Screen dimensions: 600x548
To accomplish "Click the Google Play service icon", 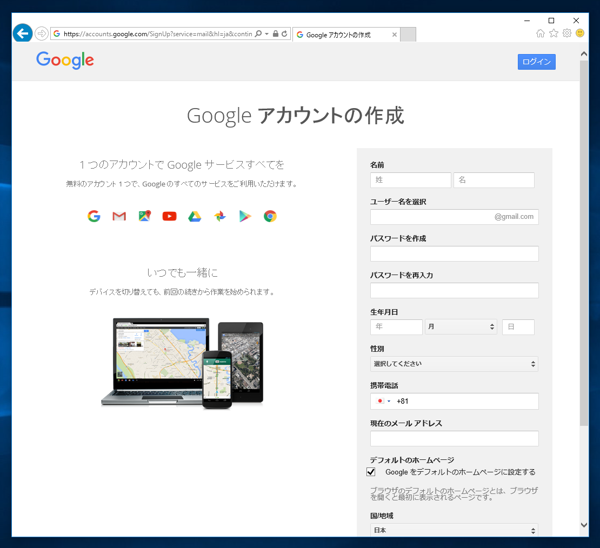I will coord(245,216).
